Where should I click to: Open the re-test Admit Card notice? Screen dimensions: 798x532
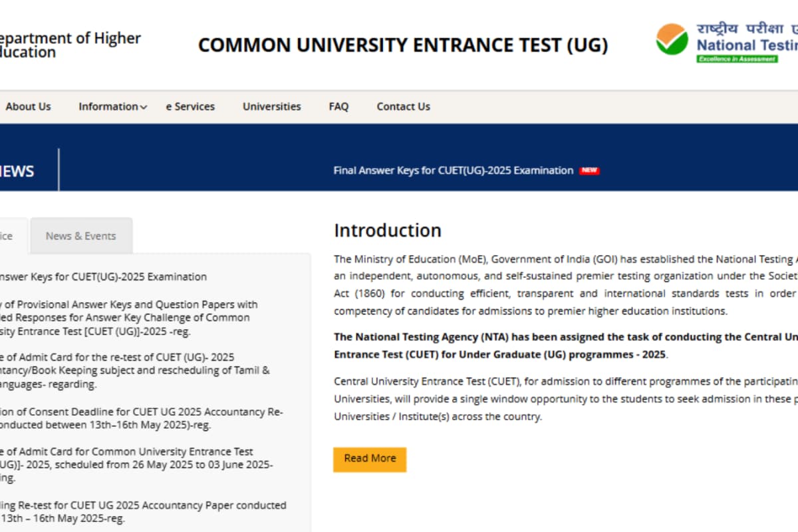click(135, 370)
